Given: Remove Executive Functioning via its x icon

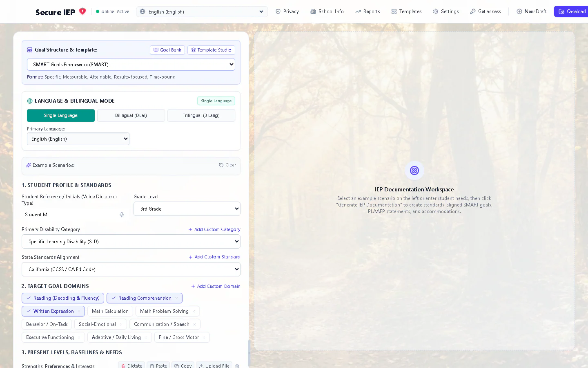Looking at the screenshot, I should click(79, 337).
